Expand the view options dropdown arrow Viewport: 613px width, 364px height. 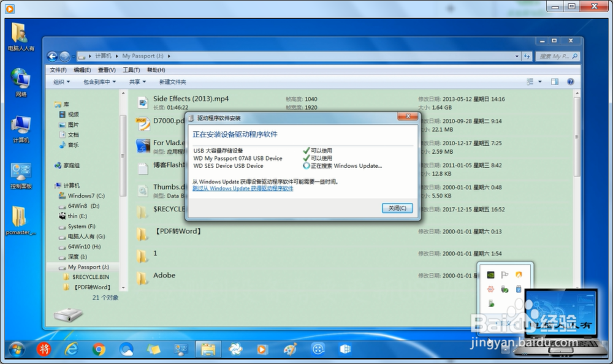point(540,82)
